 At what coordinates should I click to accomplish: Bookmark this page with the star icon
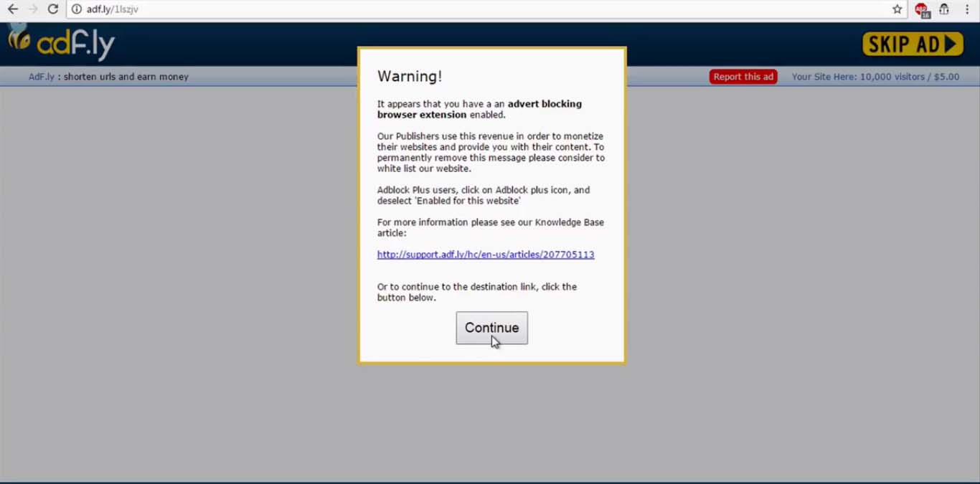click(x=897, y=9)
